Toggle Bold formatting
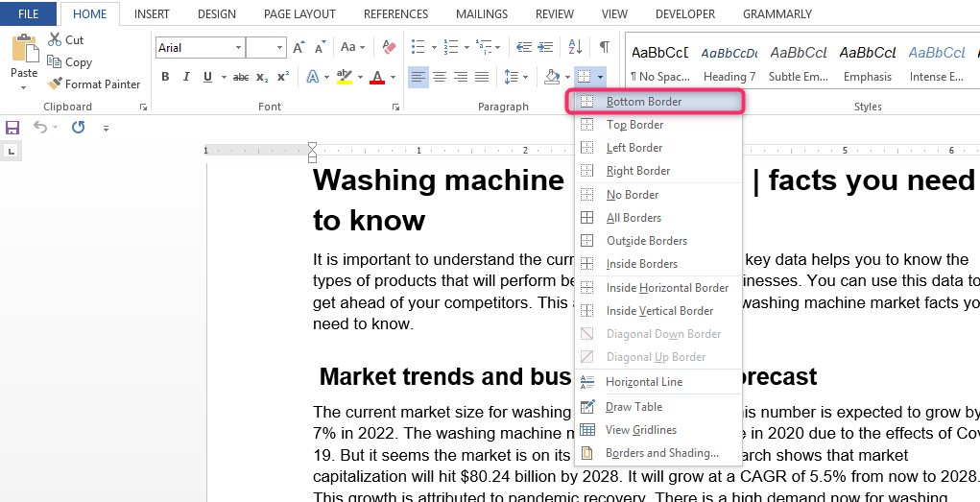980x502 pixels. point(165,77)
